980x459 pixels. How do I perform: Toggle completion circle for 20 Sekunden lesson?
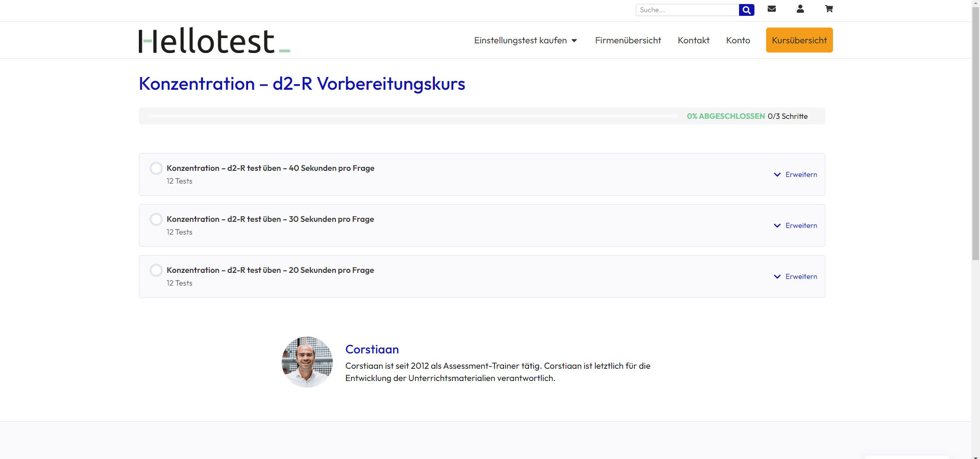[156, 270]
